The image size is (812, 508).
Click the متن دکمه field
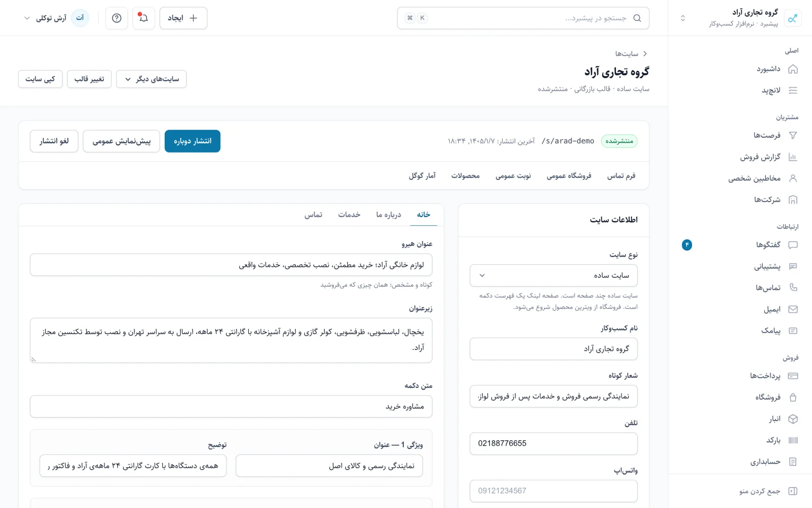[231, 406]
